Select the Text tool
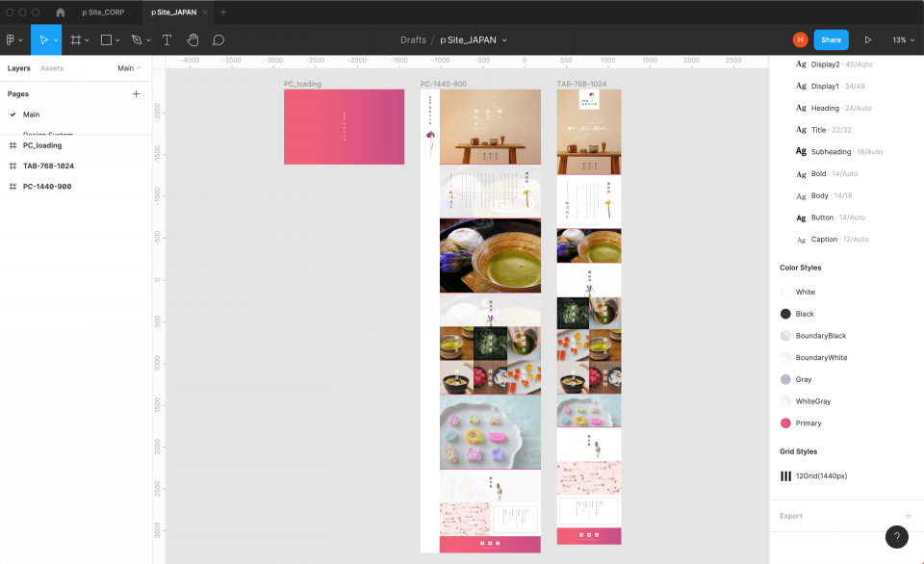 (167, 40)
